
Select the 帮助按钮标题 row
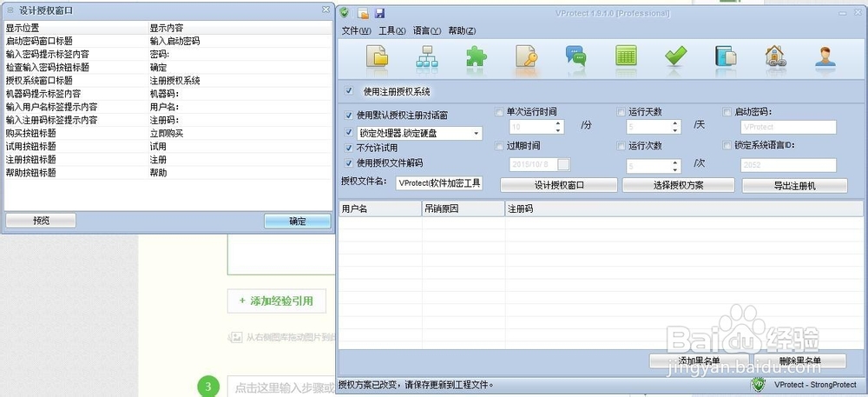pyautogui.click(x=168, y=173)
